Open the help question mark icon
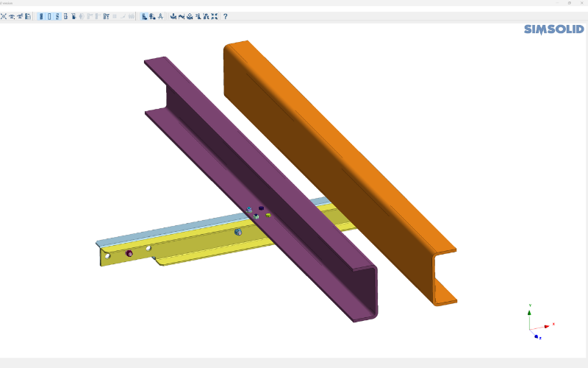The height and width of the screenshot is (368, 588). pyautogui.click(x=226, y=16)
